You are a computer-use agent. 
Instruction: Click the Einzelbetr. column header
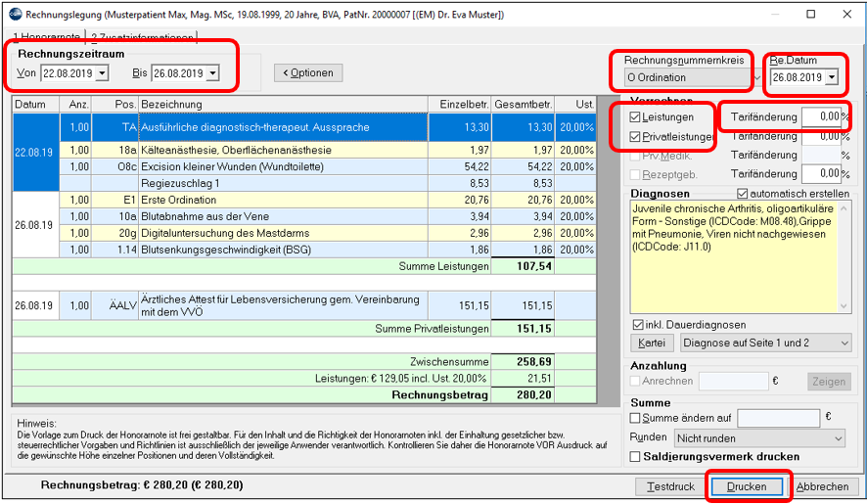(460, 105)
